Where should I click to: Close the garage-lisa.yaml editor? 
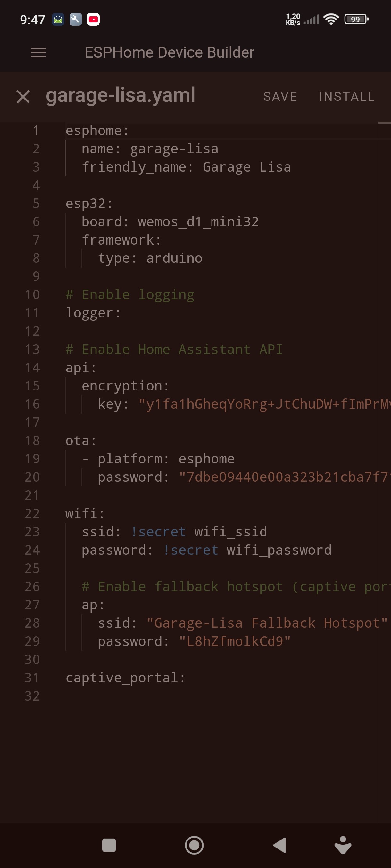(23, 97)
